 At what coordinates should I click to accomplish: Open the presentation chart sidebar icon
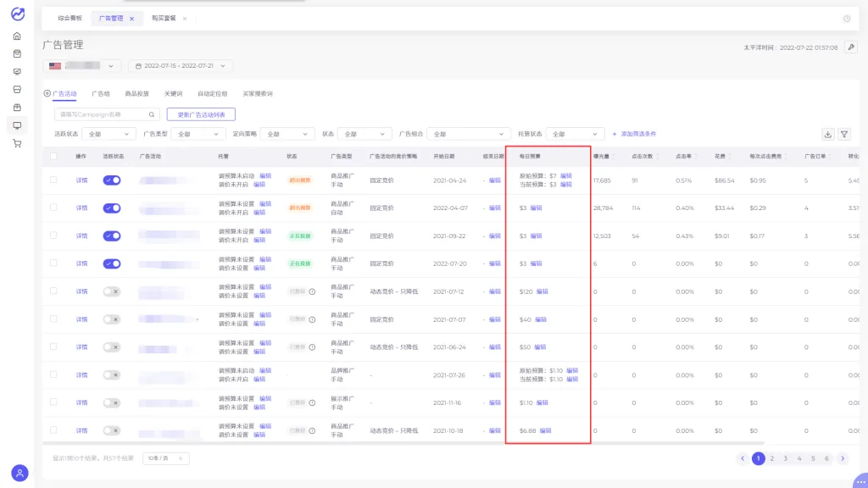17,72
